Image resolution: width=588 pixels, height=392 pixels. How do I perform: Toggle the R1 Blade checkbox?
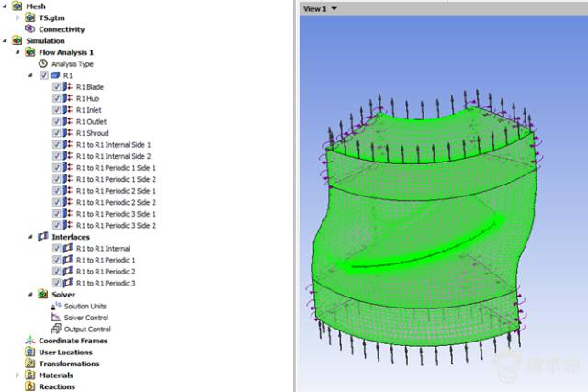(x=57, y=87)
